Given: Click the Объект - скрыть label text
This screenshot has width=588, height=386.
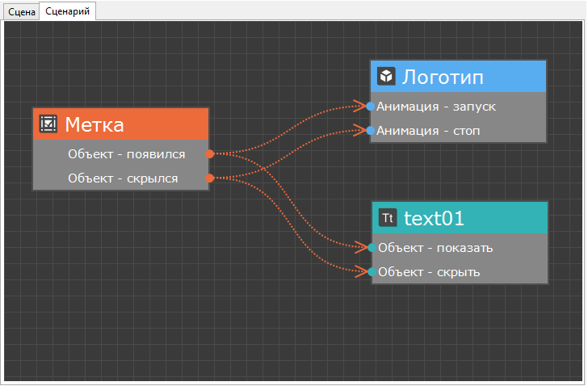Looking at the screenshot, I should tap(429, 271).
